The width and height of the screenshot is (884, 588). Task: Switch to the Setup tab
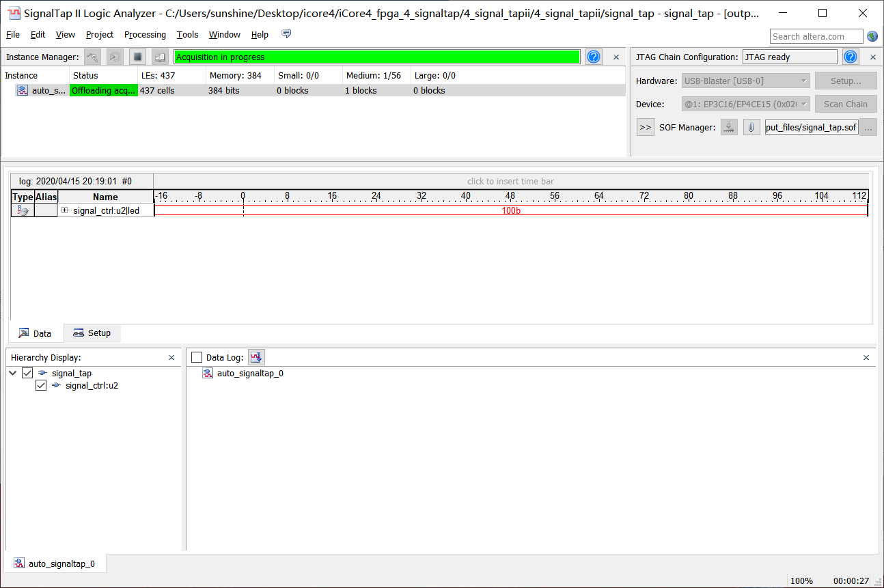(92, 333)
